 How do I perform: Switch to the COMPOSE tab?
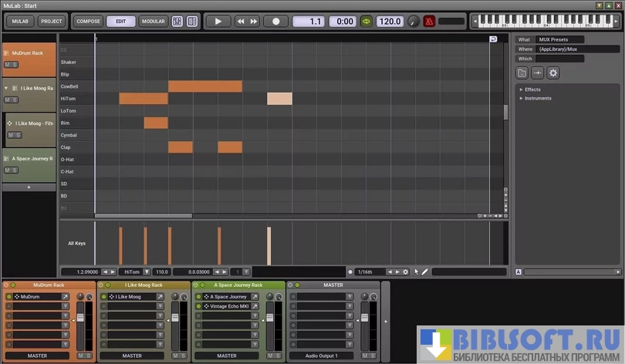[89, 22]
